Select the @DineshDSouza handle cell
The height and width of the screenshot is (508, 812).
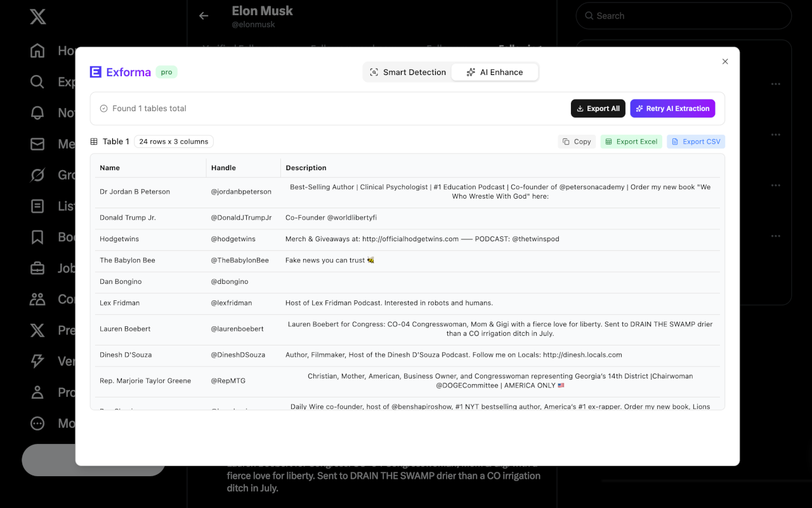pyautogui.click(x=244, y=355)
